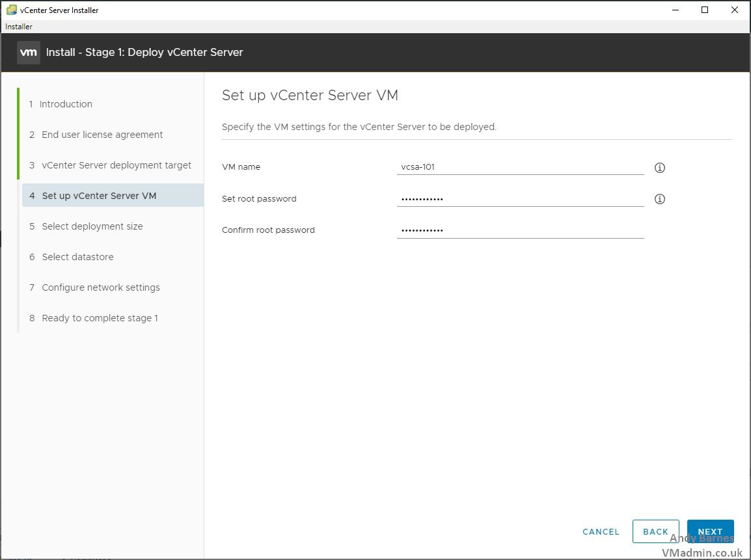Select step 6 Select datastore
Screen dimensions: 751x560
click(72, 256)
